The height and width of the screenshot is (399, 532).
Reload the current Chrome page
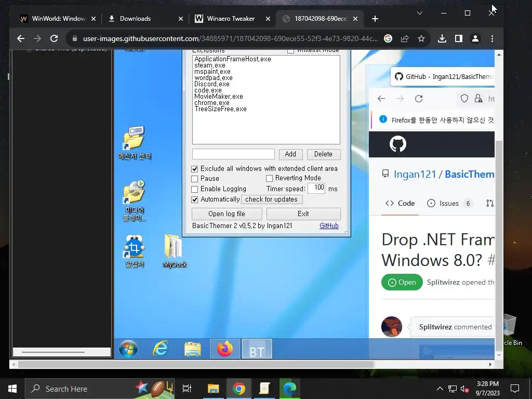[54, 38]
